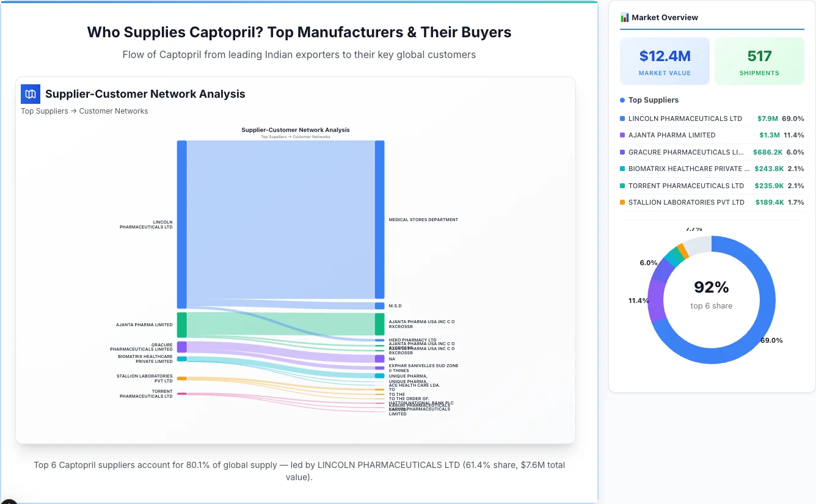The height and width of the screenshot is (504, 816).
Task: Open LINCOLN PHARMACEUTICALS LTD supplier details
Action: [x=684, y=119]
